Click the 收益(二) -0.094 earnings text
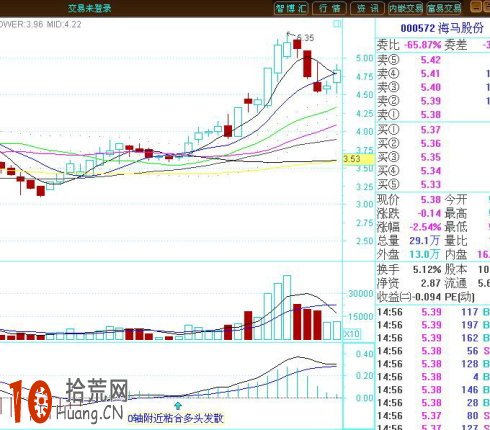This screenshot has width=490, height=430. point(410,297)
